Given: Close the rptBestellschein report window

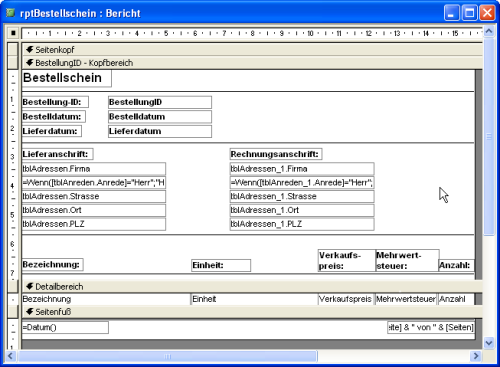Looking at the screenshot, I should click(x=487, y=13).
